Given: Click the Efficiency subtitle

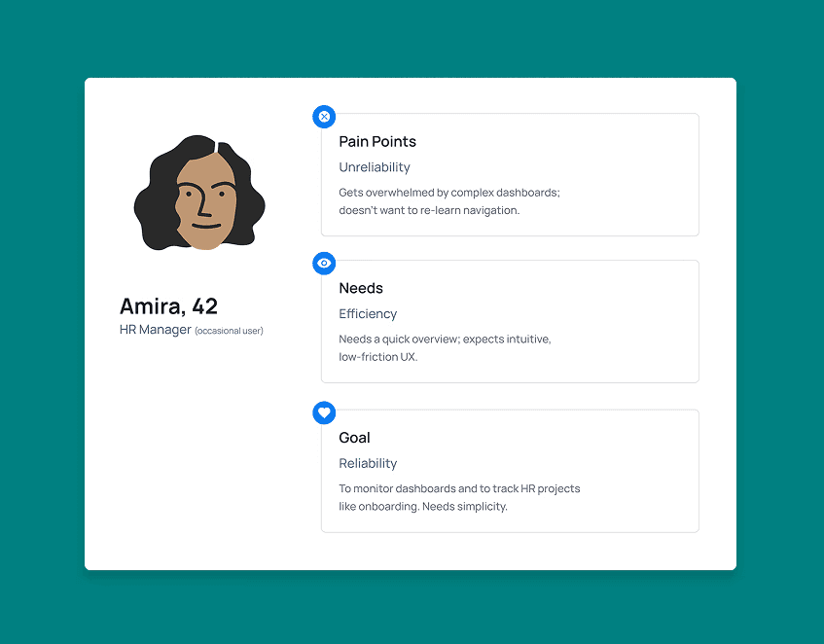Looking at the screenshot, I should (x=368, y=313).
